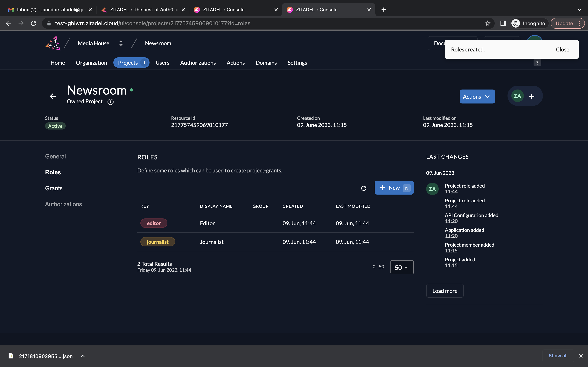Click the ZITADEL logo icon
The image size is (588, 367).
53,43
